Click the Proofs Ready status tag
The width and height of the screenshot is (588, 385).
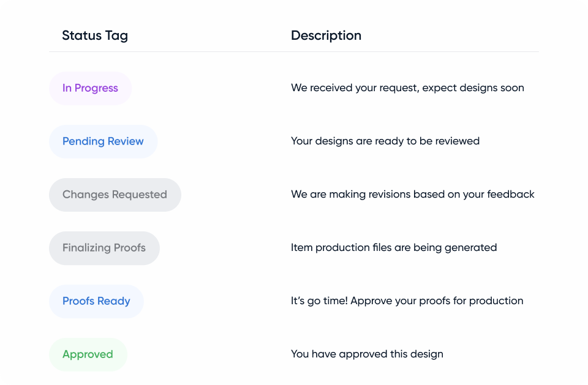coord(96,301)
